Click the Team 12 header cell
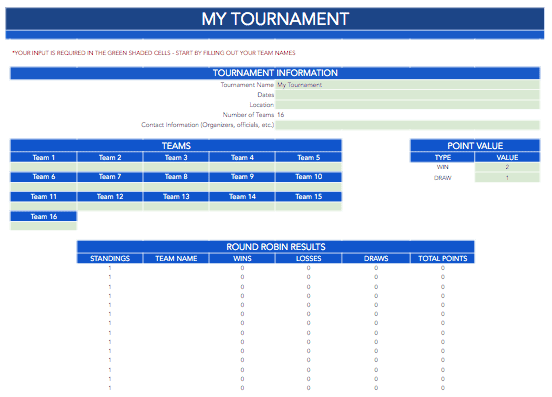 110,196
